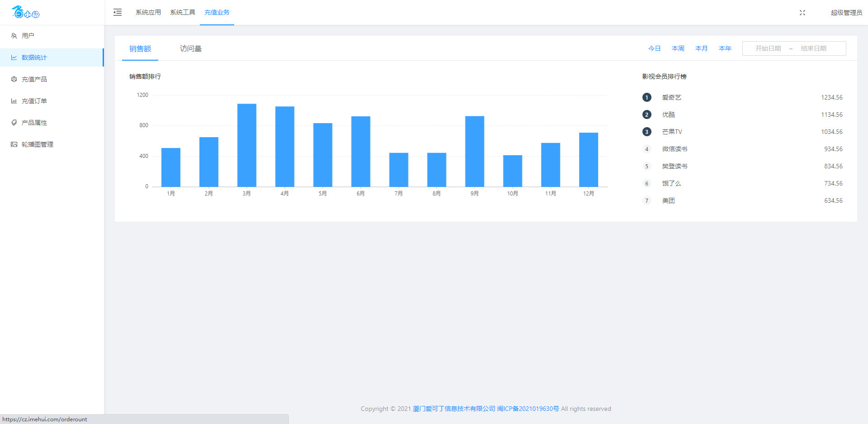The height and width of the screenshot is (424, 868).
Task: Click the 影视会员排行榜 title
Action: (665, 76)
